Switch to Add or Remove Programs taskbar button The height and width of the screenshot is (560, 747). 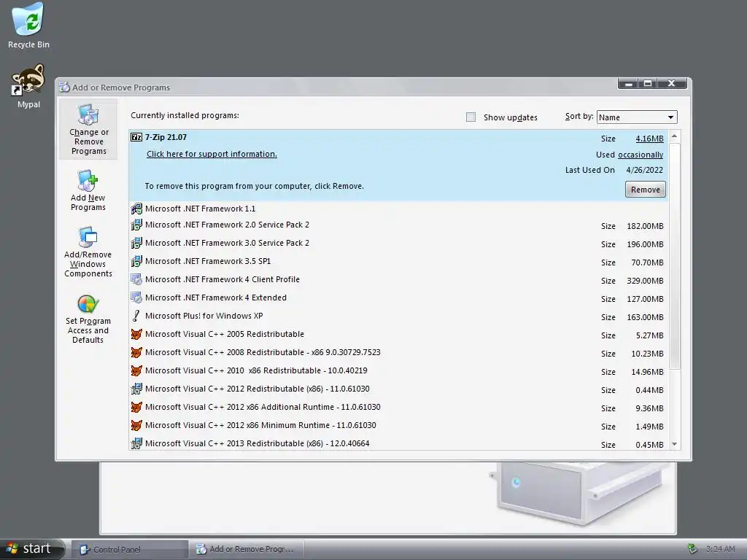click(247, 550)
